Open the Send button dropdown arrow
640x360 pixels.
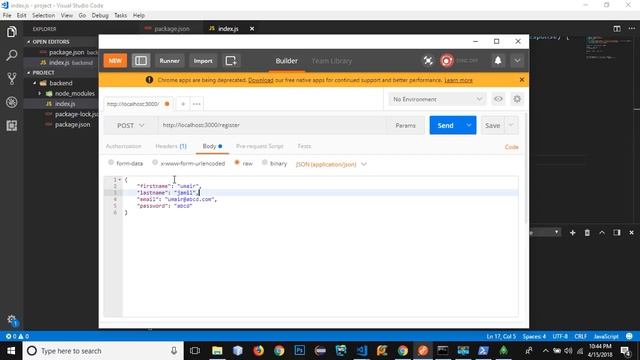tap(469, 125)
